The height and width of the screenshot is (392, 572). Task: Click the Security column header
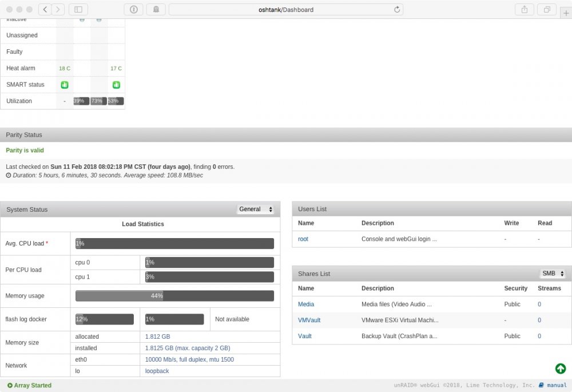click(516, 288)
